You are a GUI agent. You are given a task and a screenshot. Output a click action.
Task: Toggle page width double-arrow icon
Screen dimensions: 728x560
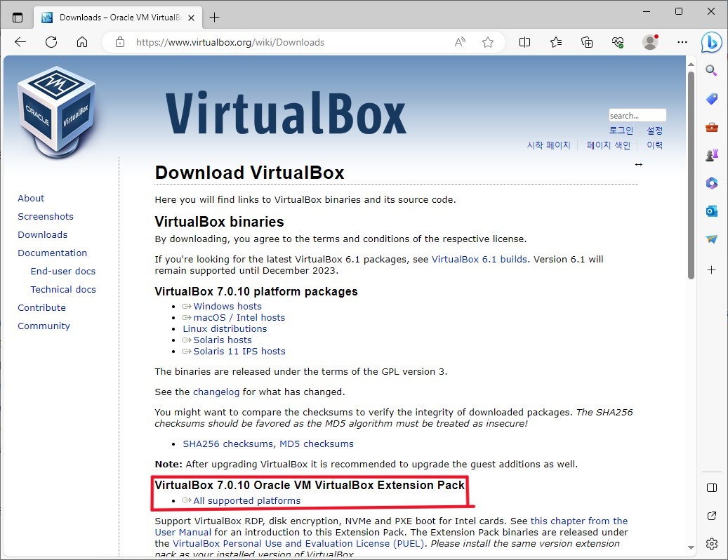638,164
